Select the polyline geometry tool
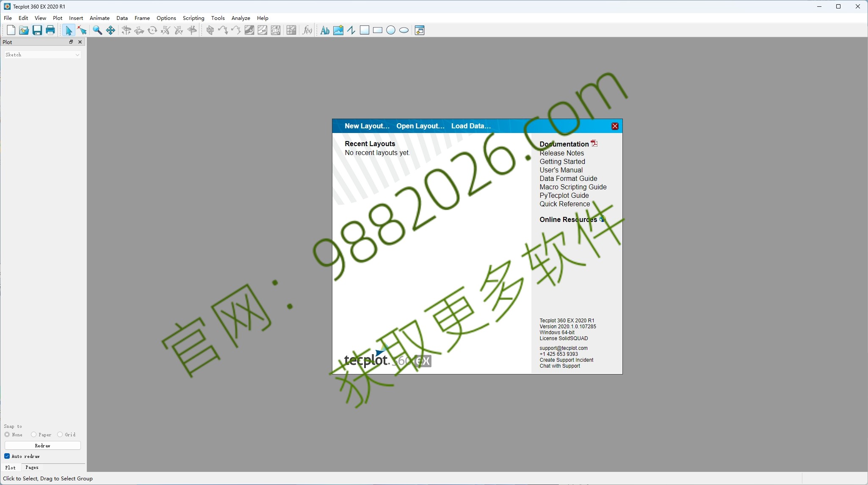 (x=351, y=30)
